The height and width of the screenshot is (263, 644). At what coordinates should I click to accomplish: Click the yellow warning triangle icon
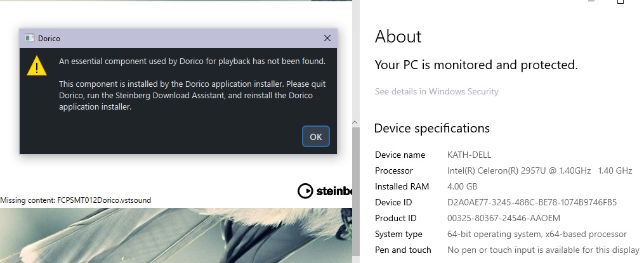click(37, 66)
